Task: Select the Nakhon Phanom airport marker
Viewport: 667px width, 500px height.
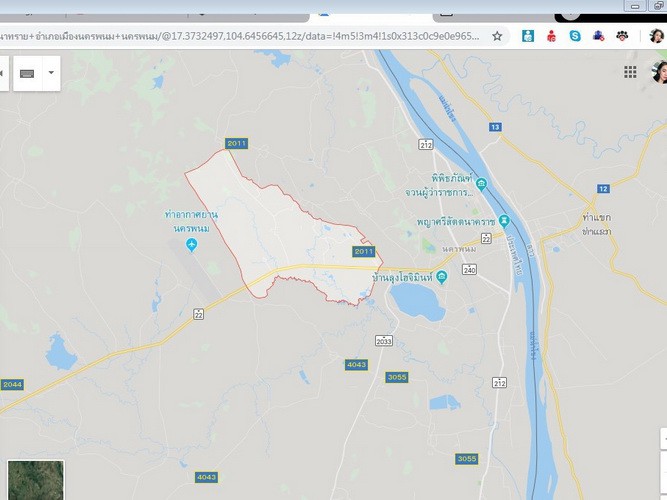Action: tap(192, 245)
